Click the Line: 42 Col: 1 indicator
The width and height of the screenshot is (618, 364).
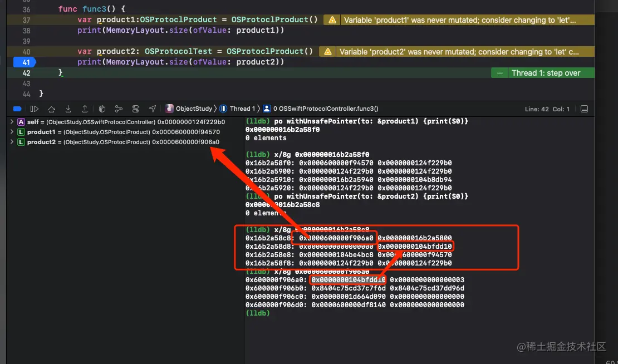pos(547,109)
